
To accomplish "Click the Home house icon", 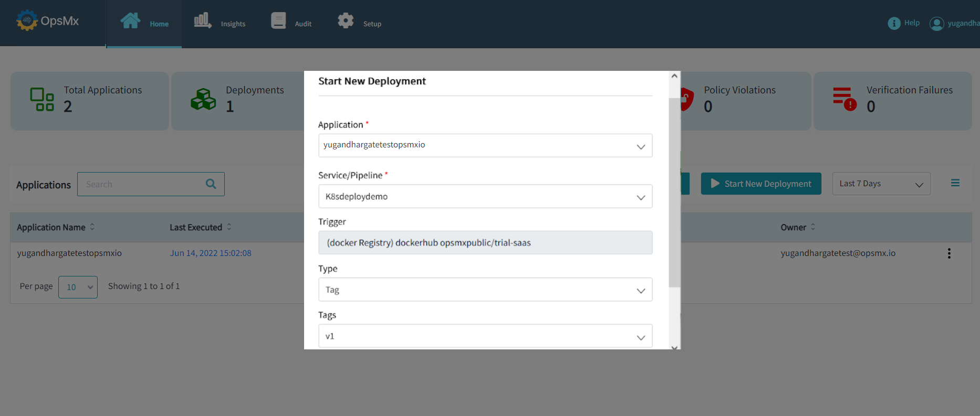I will coord(130,21).
